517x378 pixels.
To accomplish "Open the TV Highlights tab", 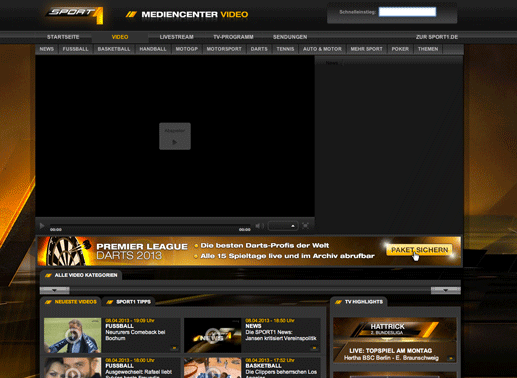I will (359, 302).
